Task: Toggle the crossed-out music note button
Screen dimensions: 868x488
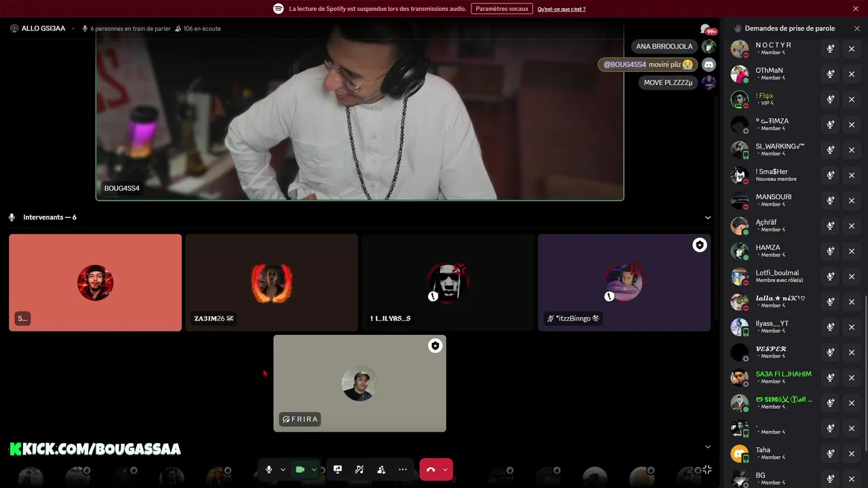Action: pyautogui.click(x=359, y=470)
